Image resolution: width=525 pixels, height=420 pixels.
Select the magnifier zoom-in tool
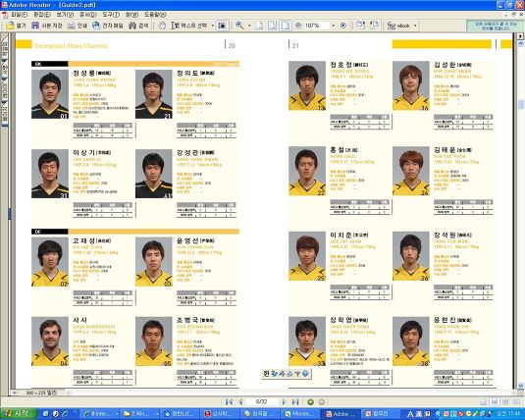coord(239,26)
